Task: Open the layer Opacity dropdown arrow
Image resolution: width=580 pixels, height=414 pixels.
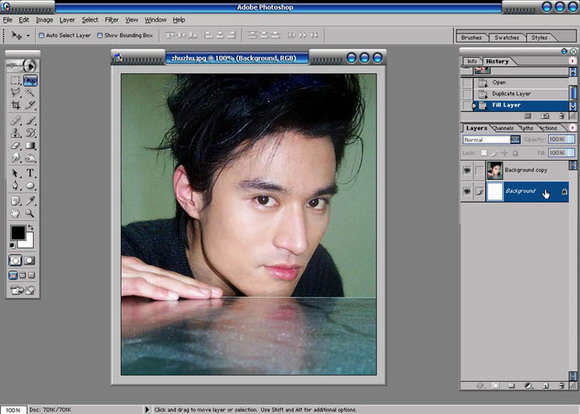Action: point(571,139)
